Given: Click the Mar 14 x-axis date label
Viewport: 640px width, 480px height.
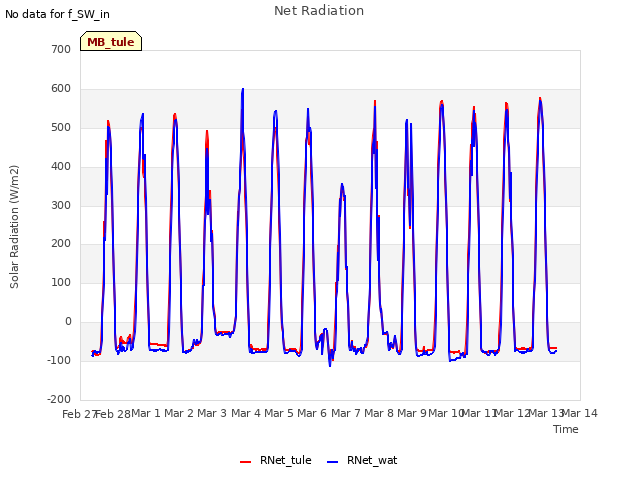Looking at the screenshot, I should [580, 413].
